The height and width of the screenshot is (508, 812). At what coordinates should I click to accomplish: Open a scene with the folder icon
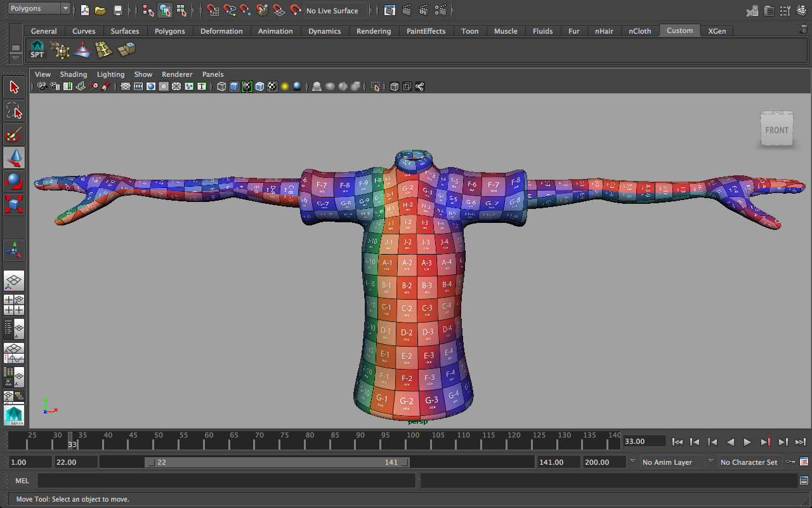tap(101, 10)
